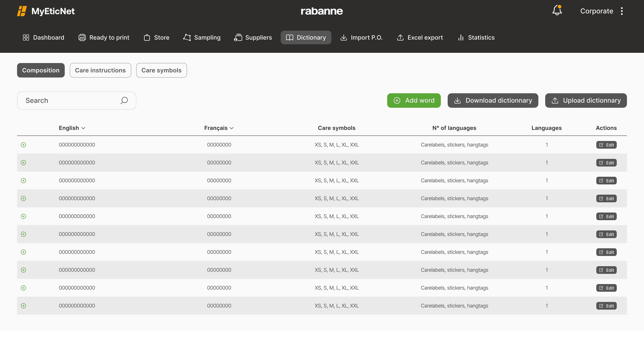Expand the first row with plus icon
Screen dimensions: 644x339
click(23, 145)
